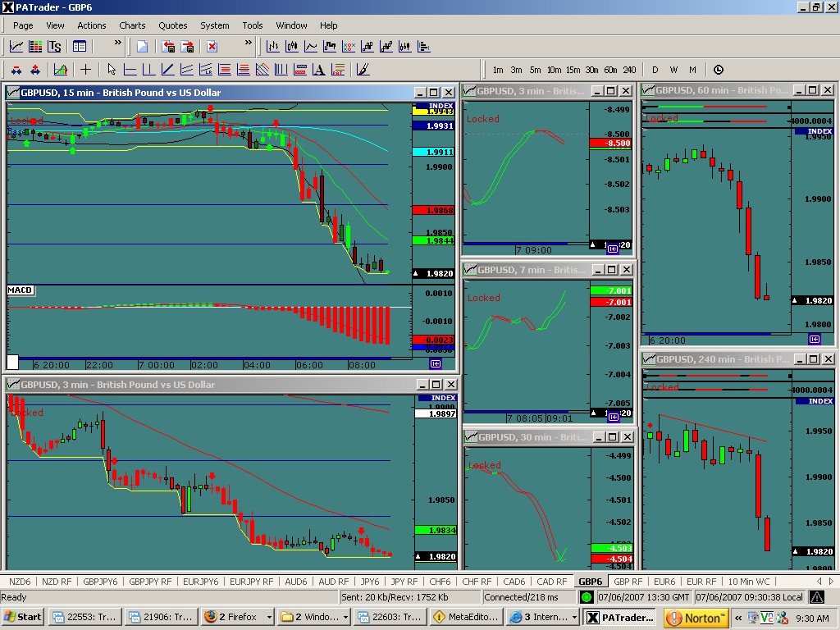Select the crosshair cursor tool
Screen dimensions: 840x630
tap(85, 70)
